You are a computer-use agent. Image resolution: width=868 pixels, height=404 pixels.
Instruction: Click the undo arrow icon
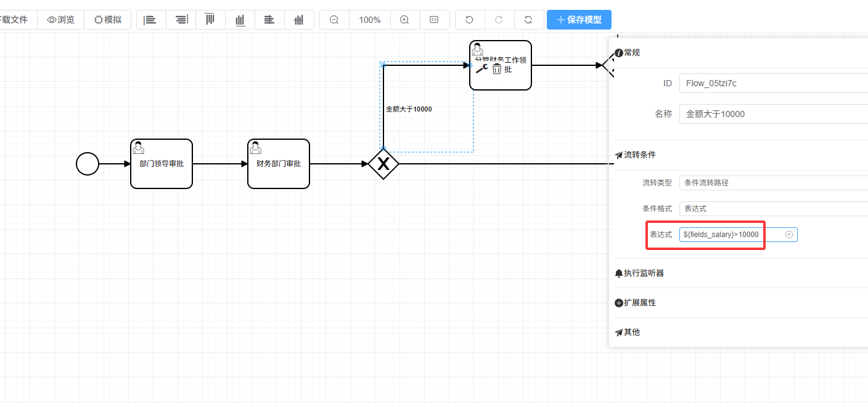pyautogui.click(x=469, y=20)
